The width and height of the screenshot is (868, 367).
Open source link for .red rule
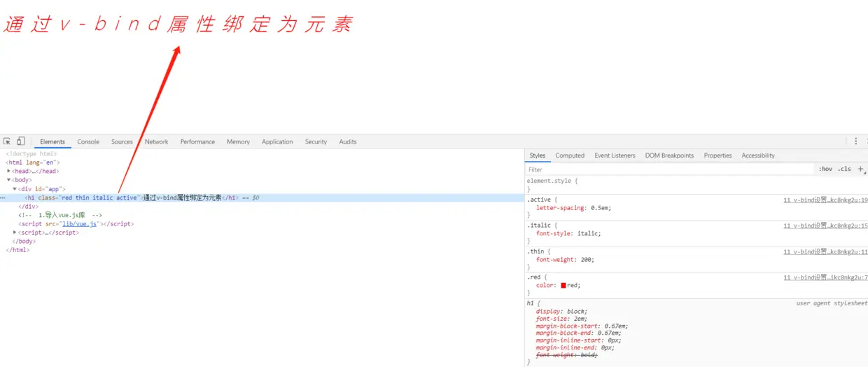[825, 277]
